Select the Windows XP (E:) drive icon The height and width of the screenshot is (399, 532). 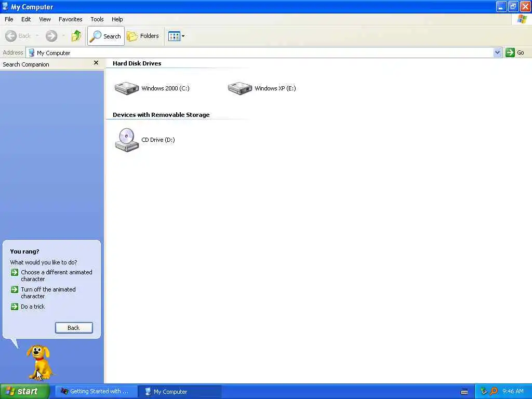240,88
